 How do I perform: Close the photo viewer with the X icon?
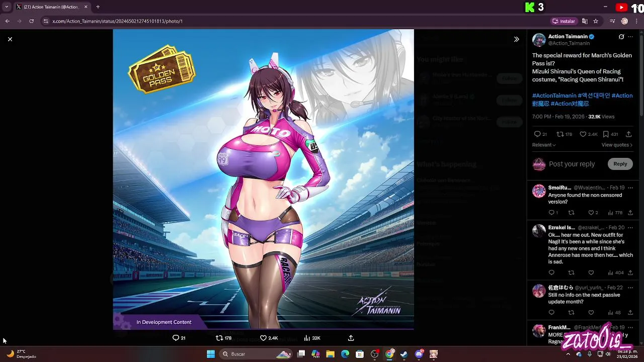(x=10, y=39)
